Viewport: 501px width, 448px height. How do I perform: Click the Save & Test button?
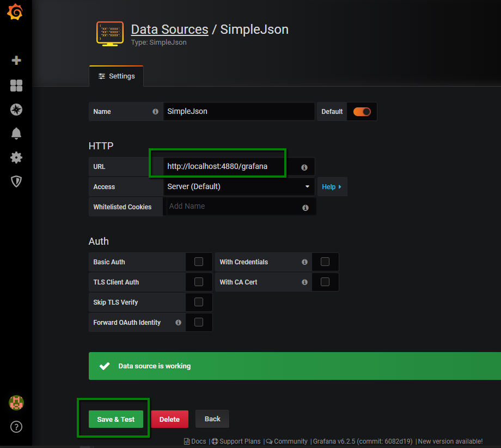(115, 420)
